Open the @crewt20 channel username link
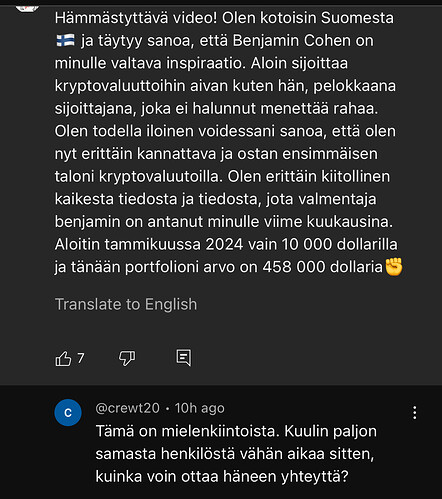This screenshot has height=499, width=442. tap(128, 408)
